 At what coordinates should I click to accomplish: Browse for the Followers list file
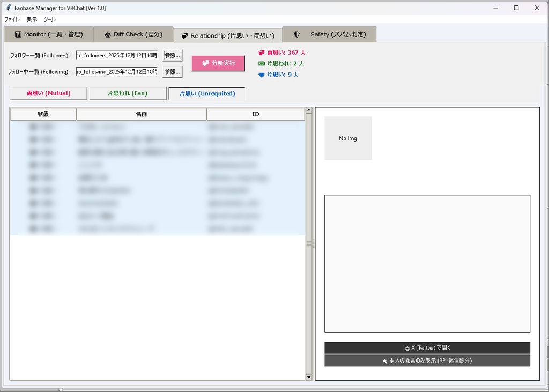tap(173, 55)
